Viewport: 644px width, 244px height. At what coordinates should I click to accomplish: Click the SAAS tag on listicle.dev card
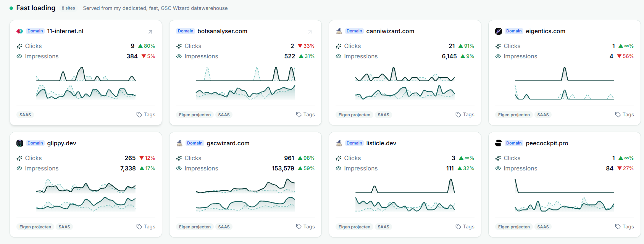coord(383,227)
